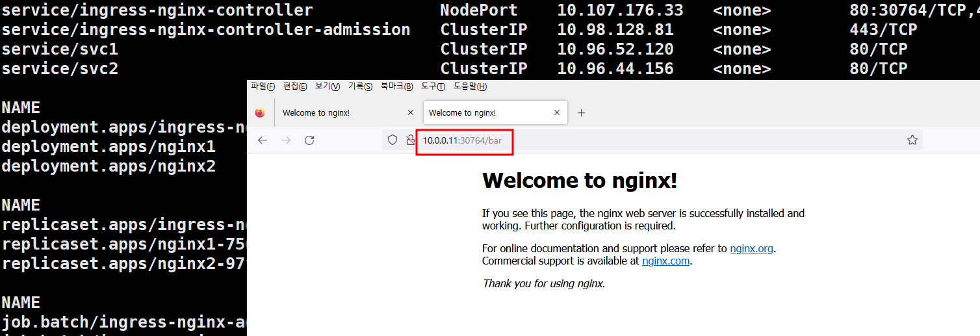Image resolution: width=980 pixels, height=336 pixels.
Task: Select the NodePort type in terminal
Action: click(x=479, y=10)
